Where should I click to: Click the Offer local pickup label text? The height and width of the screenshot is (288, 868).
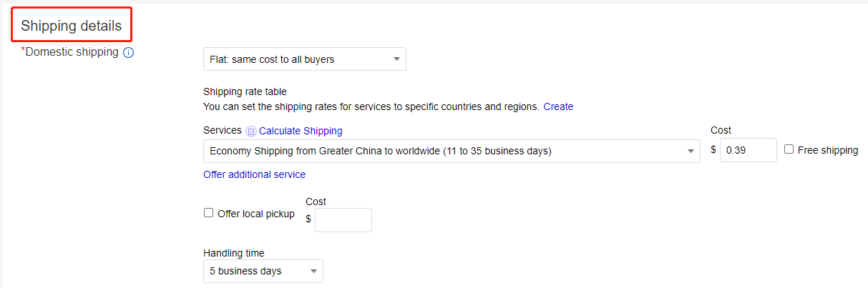click(x=256, y=214)
